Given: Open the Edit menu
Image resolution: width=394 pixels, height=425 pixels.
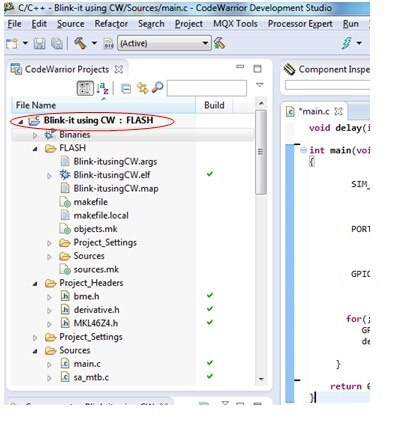Looking at the screenshot, I should tap(39, 24).
